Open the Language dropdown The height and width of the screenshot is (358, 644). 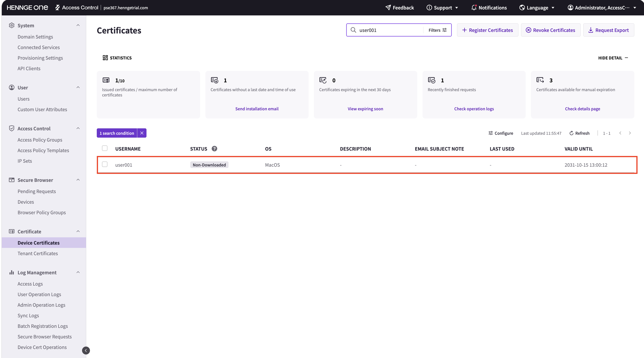pyautogui.click(x=537, y=7)
